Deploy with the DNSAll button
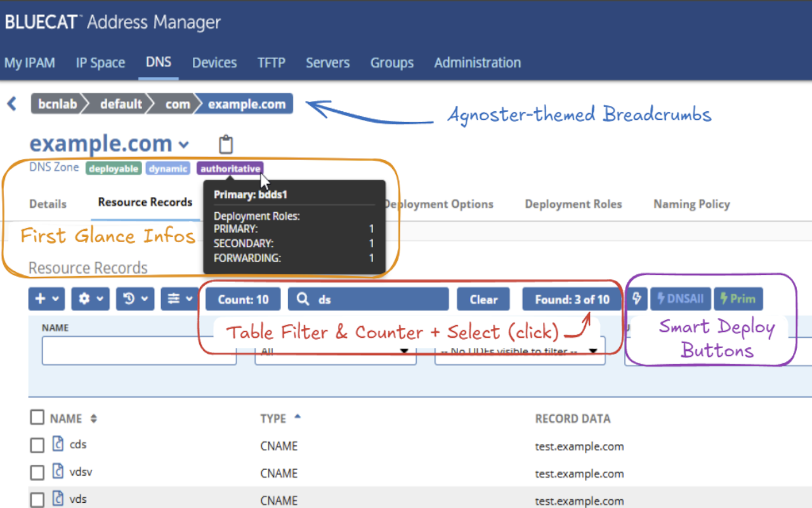Screen dimensions: 812x508 [x=680, y=299]
